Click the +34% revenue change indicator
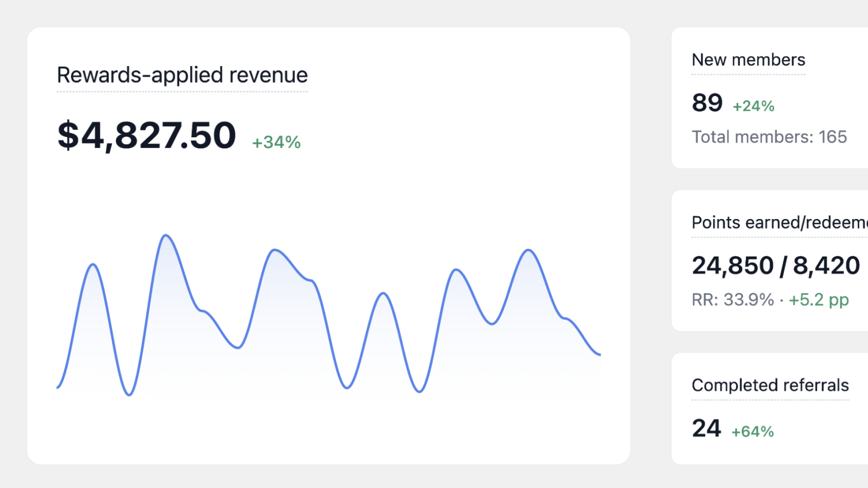This screenshot has width=868, height=488. [276, 142]
